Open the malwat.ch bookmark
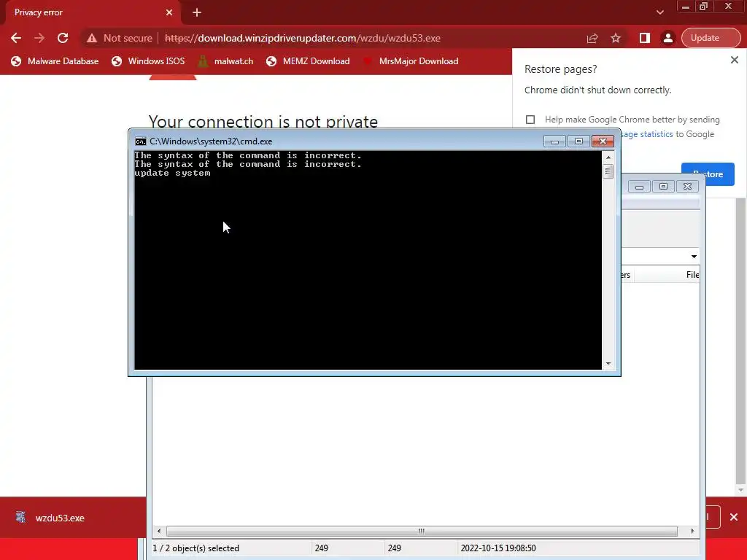This screenshot has width=747, height=560. (226, 61)
